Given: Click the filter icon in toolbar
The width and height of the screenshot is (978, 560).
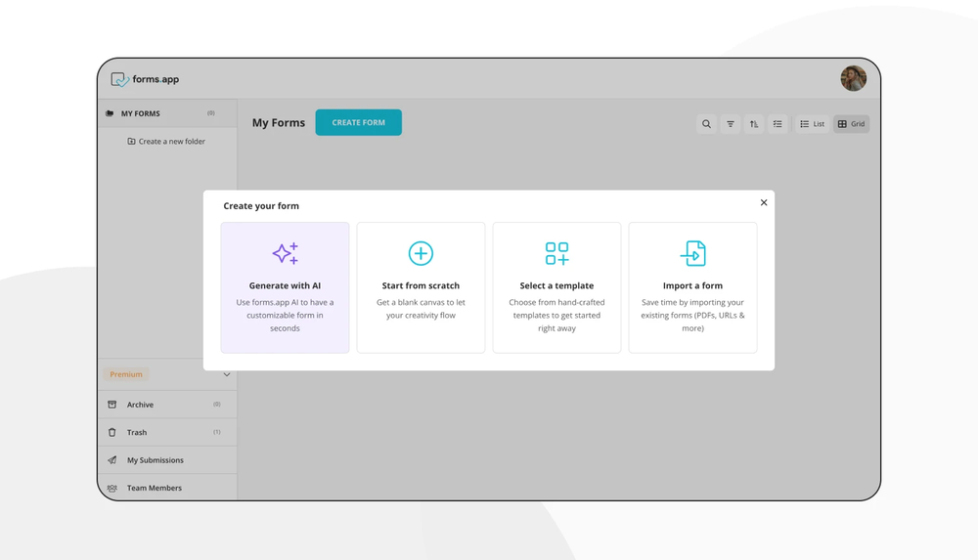Looking at the screenshot, I should click(x=731, y=124).
